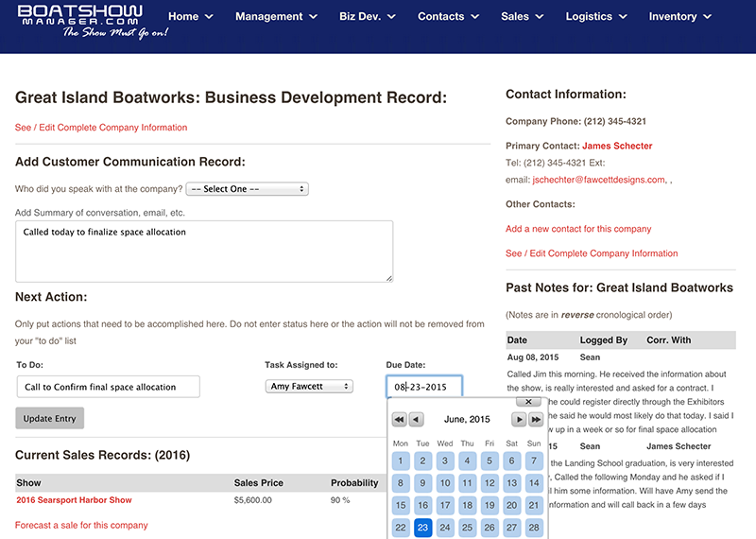Go to previous month in calendar

tap(417, 419)
